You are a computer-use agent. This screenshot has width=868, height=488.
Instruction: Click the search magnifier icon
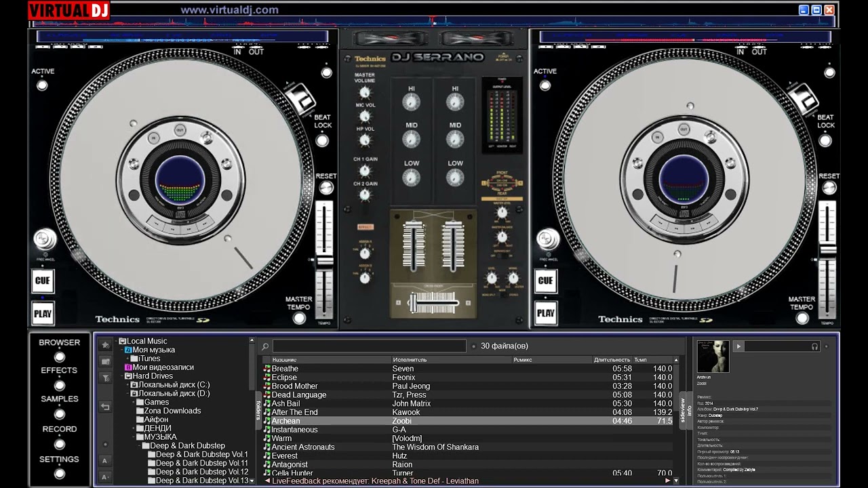pyautogui.click(x=265, y=346)
